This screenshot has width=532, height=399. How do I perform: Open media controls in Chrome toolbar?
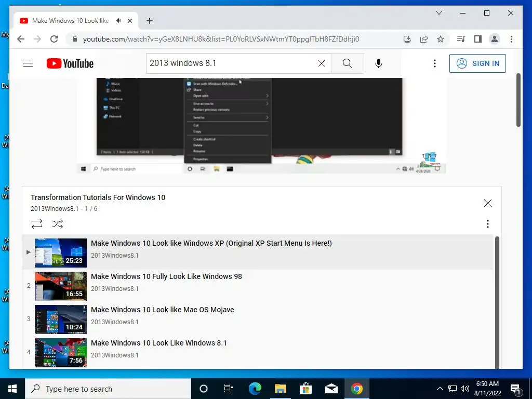tap(461, 39)
